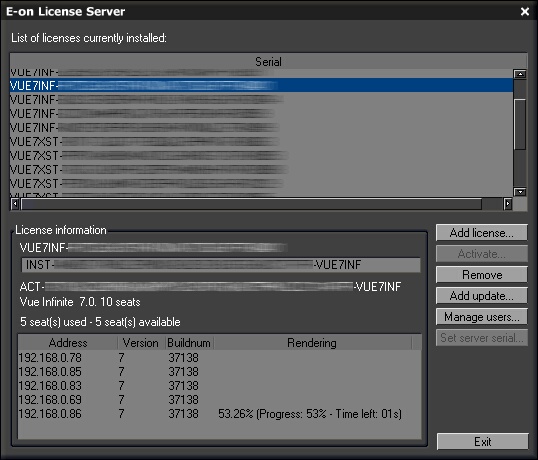Select client row 192.168.0.83

[219, 386]
